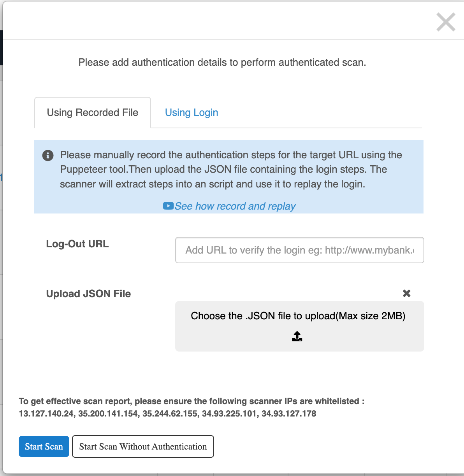Remove the uploaded JSON file with X icon

point(407,293)
